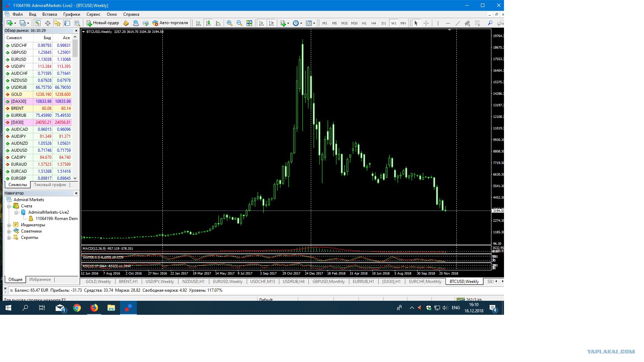
Task: Toggle Авто-торговля auto trading
Action: pyautogui.click(x=170, y=23)
